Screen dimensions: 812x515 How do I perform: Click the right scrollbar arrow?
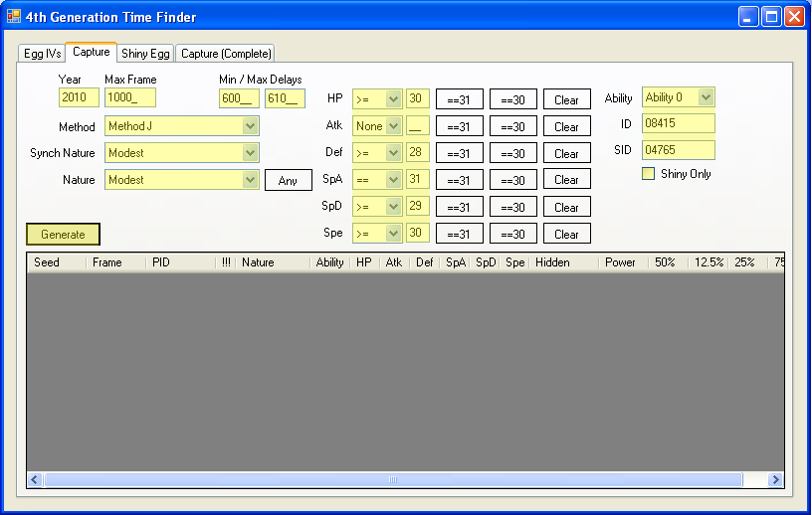pyautogui.click(x=775, y=480)
